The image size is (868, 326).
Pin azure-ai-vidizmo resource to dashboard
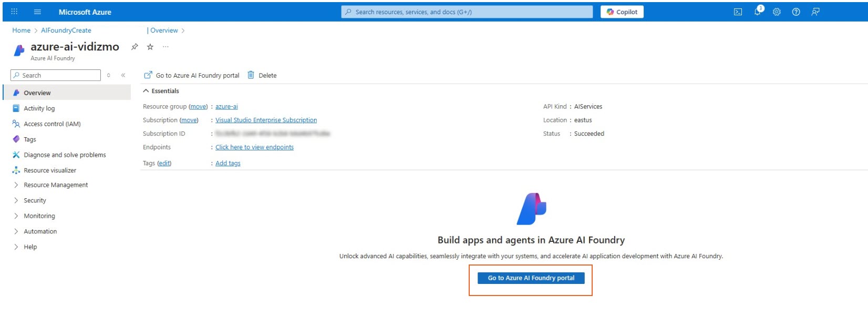point(135,47)
